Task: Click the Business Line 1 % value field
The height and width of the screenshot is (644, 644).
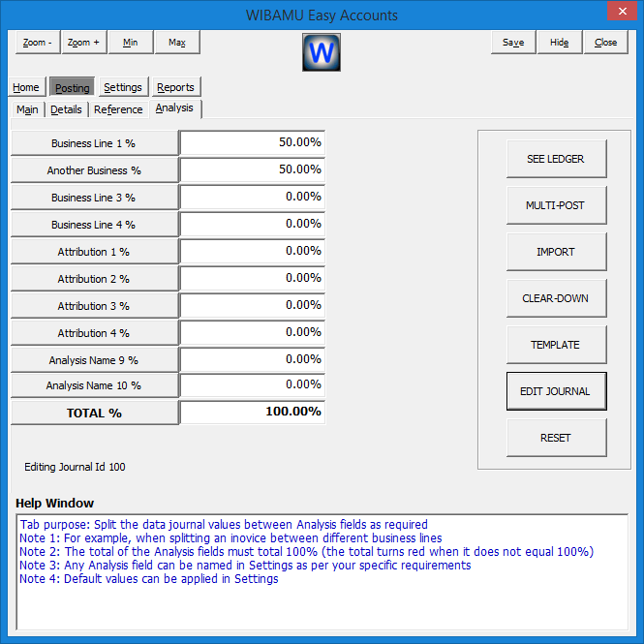Action: (252, 142)
